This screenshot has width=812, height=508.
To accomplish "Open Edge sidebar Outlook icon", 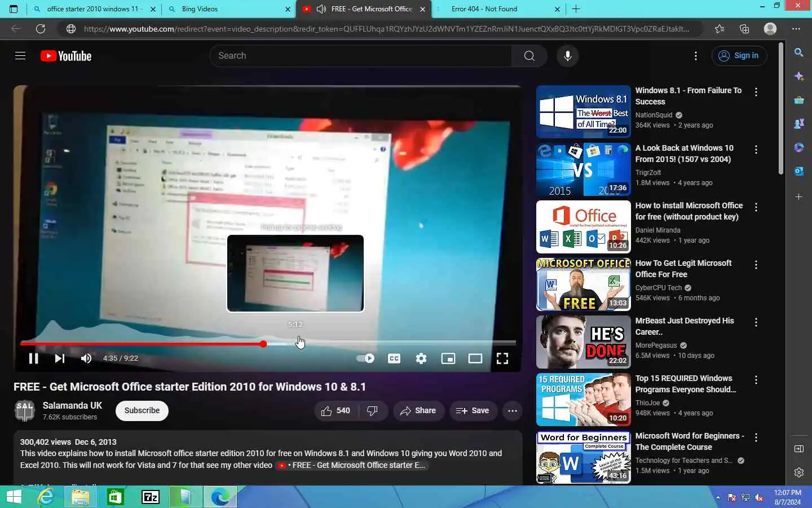I will pos(799,171).
